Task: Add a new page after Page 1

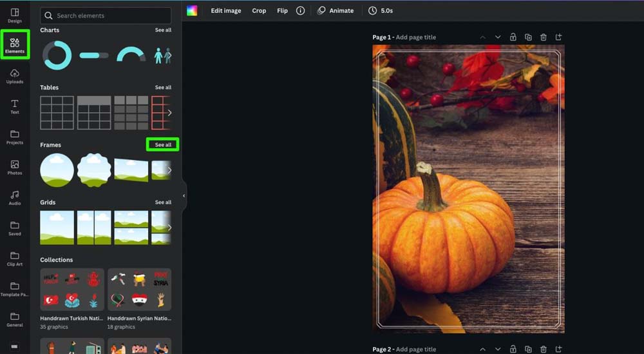Action: click(558, 37)
